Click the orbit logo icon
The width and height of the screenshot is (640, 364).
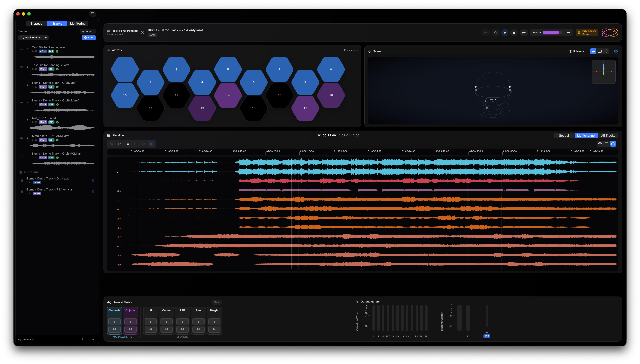(x=610, y=33)
